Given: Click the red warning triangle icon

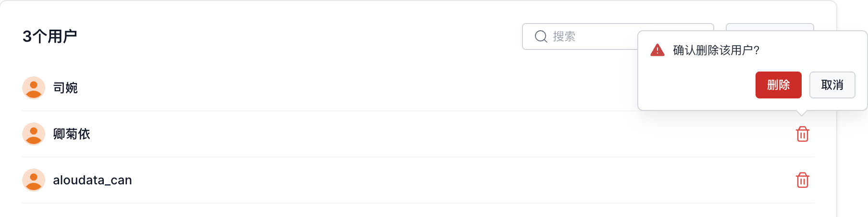Looking at the screenshot, I should (x=657, y=50).
